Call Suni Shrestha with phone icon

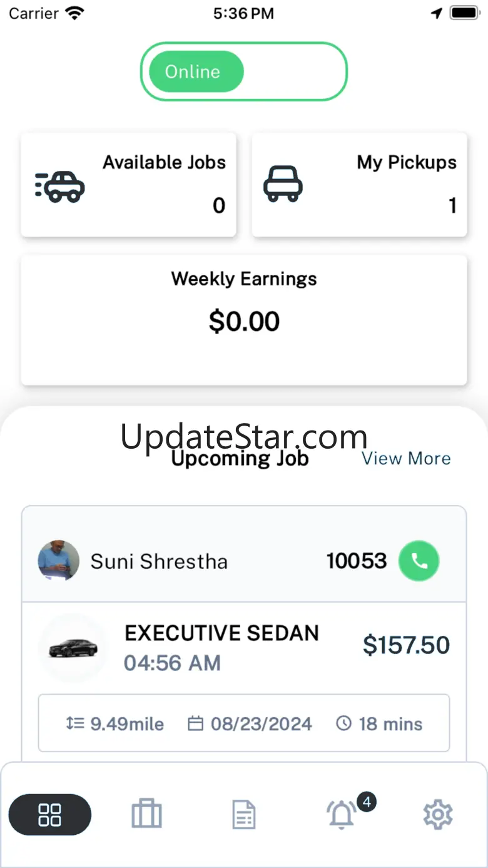tap(419, 561)
